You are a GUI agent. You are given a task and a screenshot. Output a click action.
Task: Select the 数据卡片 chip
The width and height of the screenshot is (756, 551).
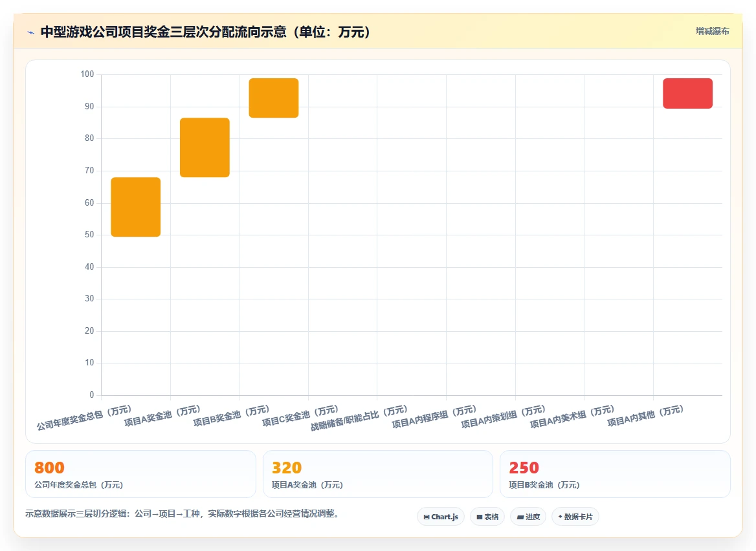tap(575, 517)
